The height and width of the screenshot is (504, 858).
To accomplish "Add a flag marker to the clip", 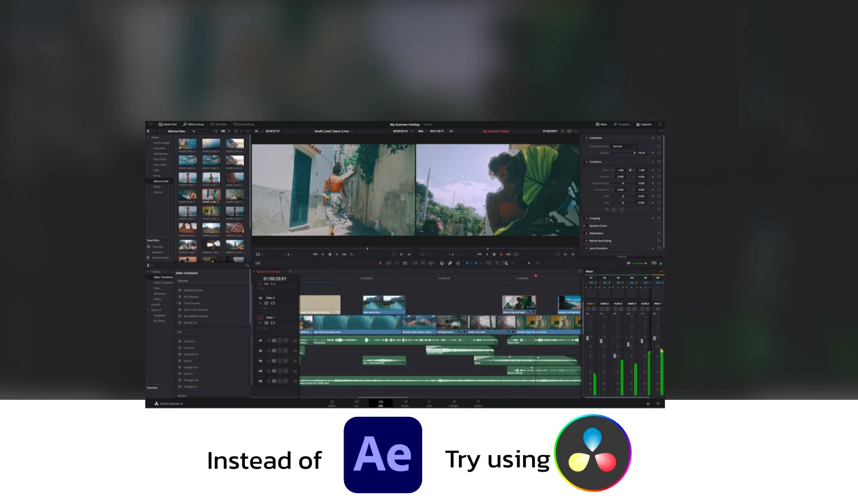I will pos(468,263).
